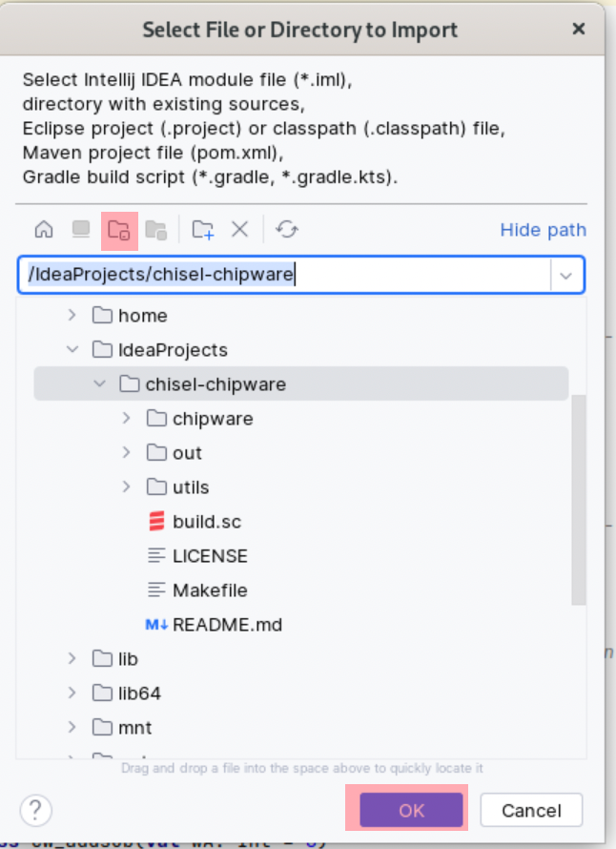This screenshot has height=849, width=616.
Task: Expand the chipware subfolder
Action: click(126, 418)
